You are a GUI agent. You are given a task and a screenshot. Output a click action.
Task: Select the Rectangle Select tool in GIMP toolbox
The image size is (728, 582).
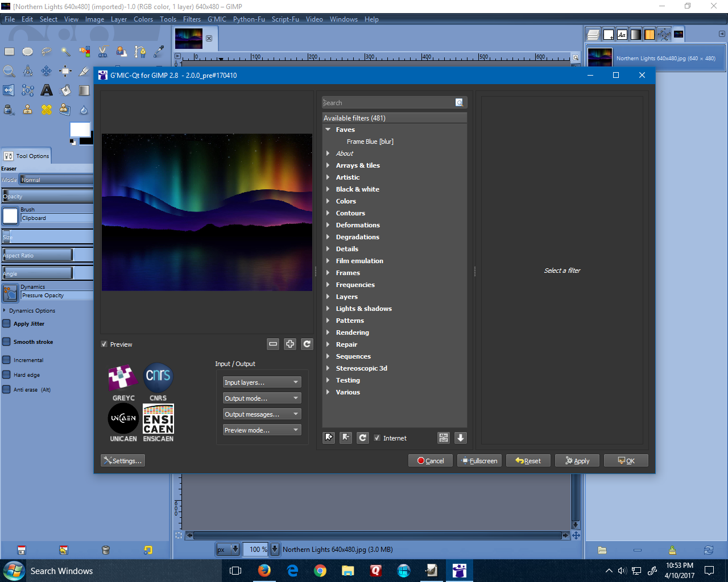(9, 52)
